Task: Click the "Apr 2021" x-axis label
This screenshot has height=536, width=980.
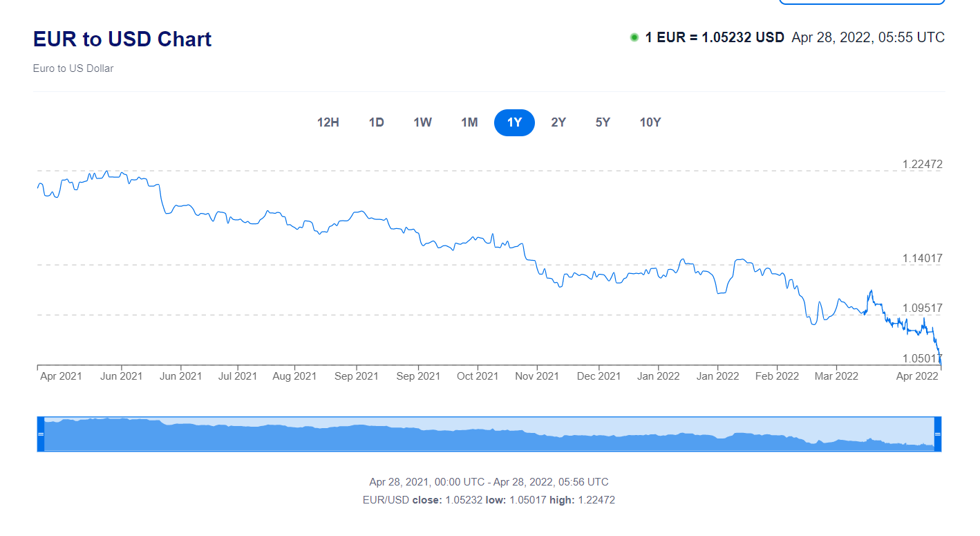Action: click(61, 376)
